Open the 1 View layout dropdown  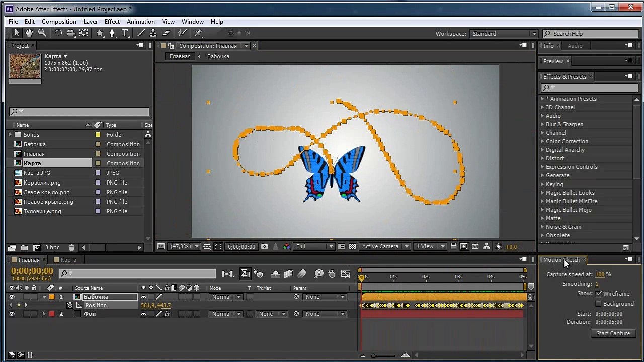(431, 247)
